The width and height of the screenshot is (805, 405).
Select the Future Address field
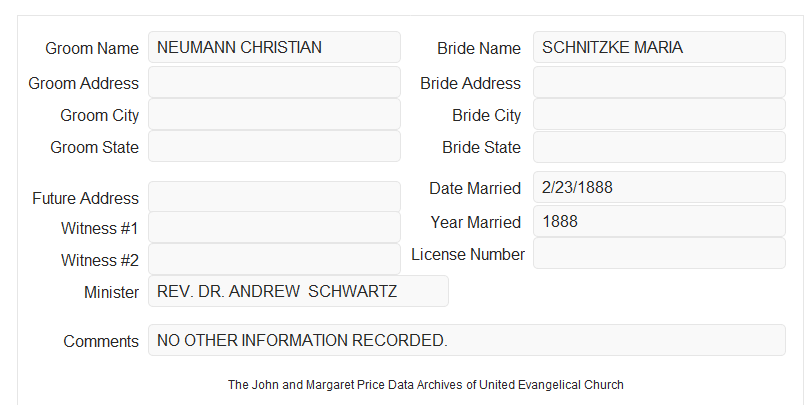tap(274, 197)
